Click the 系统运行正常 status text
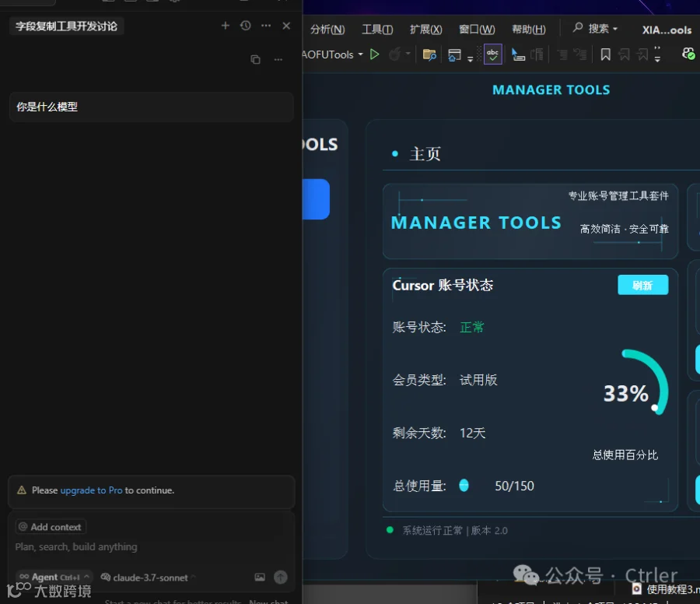The image size is (700, 604). (x=432, y=530)
